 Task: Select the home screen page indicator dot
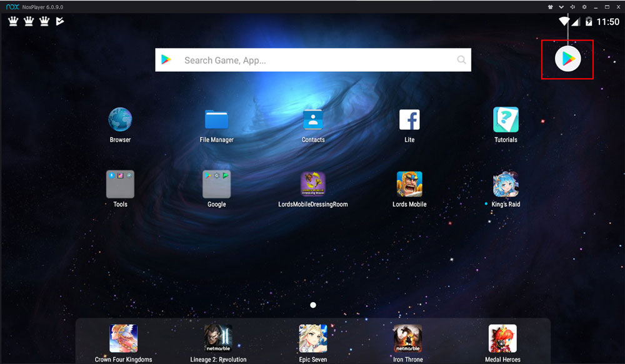313,305
